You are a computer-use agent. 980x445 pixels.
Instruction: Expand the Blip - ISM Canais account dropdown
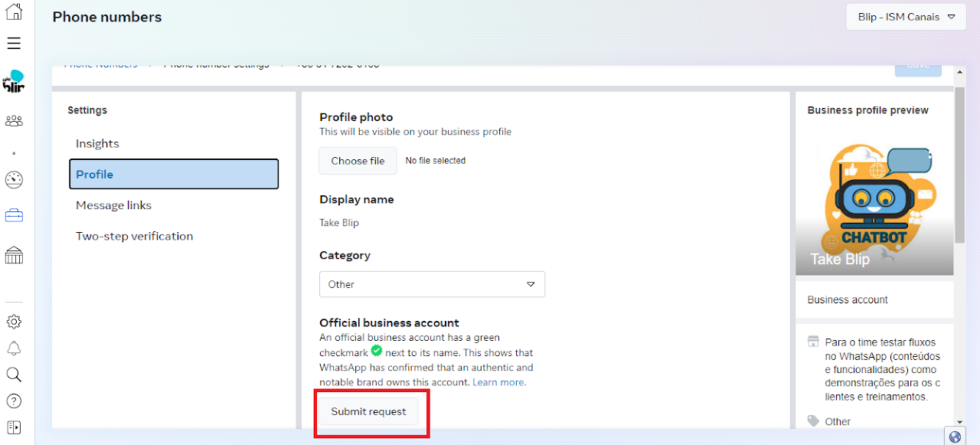pos(906,17)
